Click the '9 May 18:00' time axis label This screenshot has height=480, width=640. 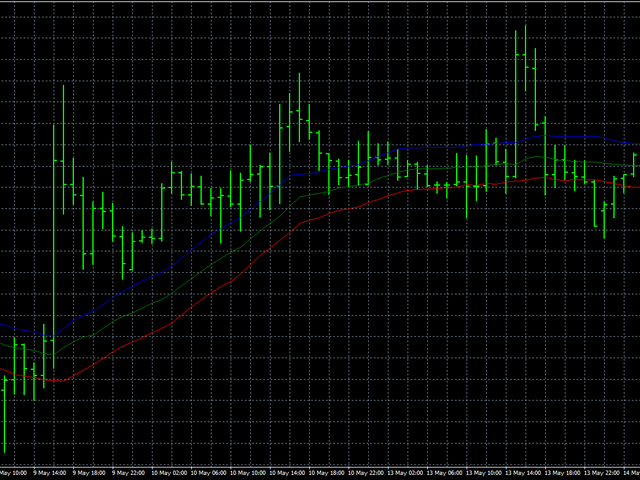(91, 473)
